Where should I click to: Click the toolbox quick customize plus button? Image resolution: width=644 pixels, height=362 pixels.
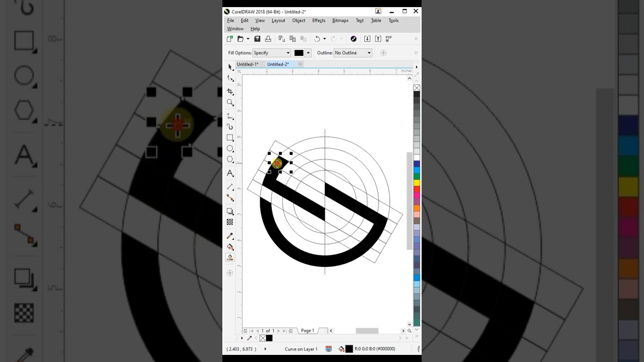click(230, 273)
